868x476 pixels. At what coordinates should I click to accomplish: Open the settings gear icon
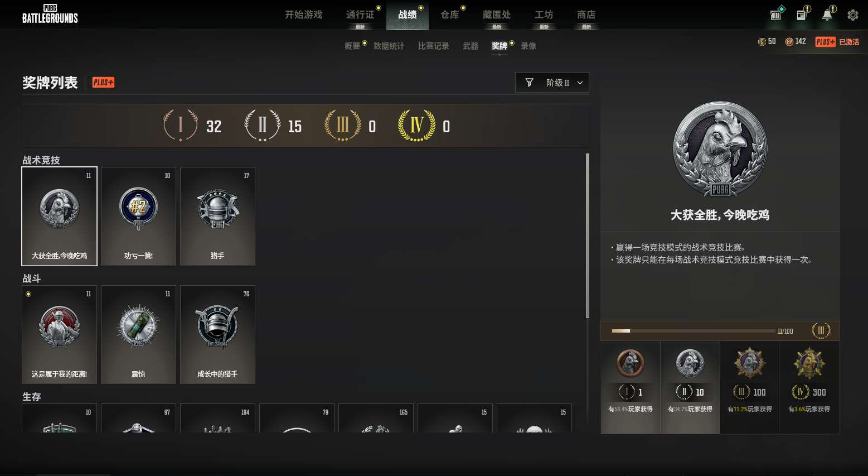tap(852, 15)
